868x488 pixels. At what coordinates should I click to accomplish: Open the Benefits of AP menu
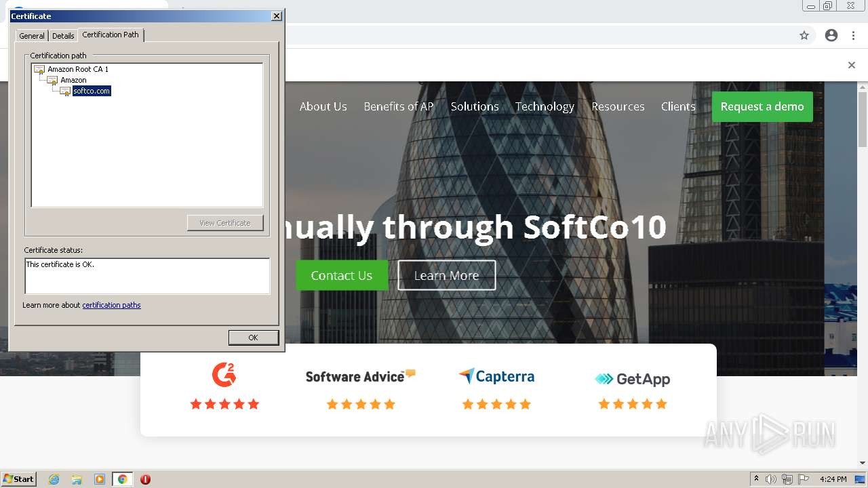pos(399,106)
